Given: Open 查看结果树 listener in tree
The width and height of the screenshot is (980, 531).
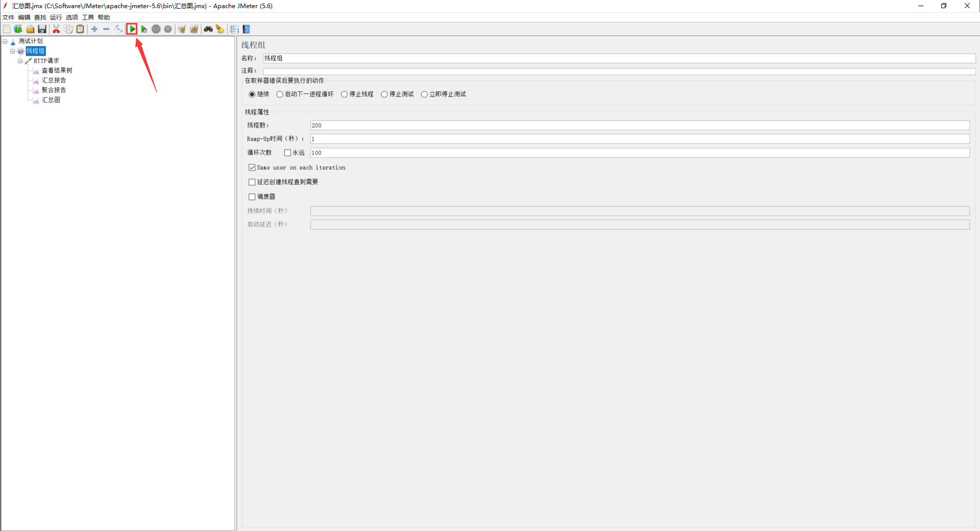Looking at the screenshot, I should coord(57,70).
